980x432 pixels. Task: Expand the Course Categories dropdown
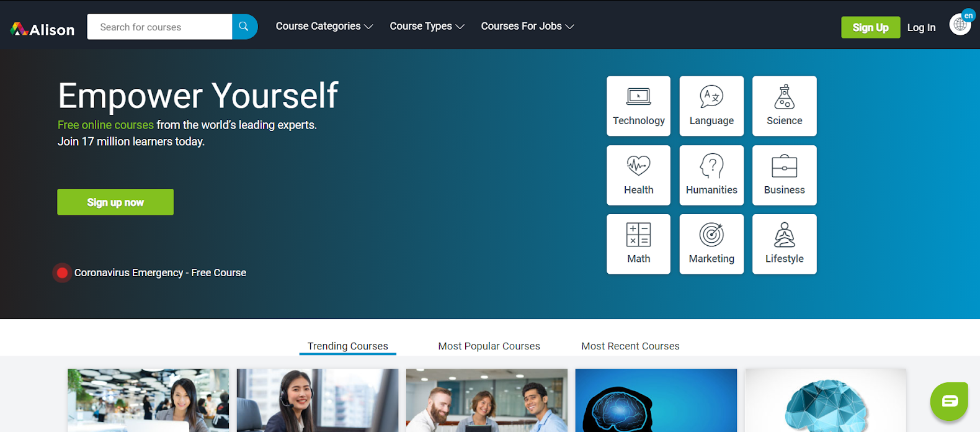coord(324,26)
